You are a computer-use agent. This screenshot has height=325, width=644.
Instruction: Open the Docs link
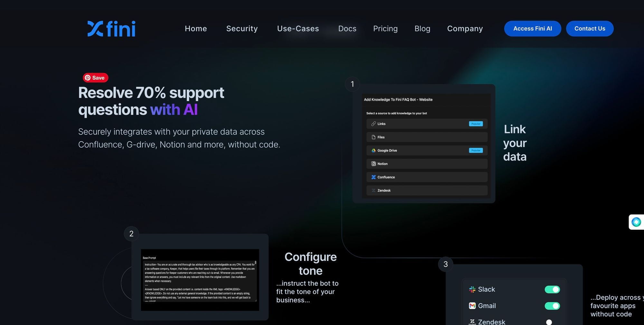(x=347, y=29)
